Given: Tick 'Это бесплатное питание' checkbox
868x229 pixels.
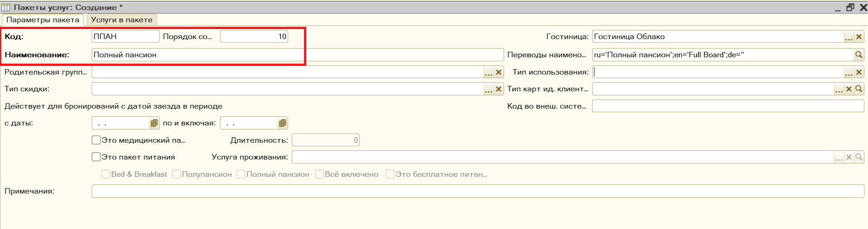Looking at the screenshot, I should coord(390,174).
